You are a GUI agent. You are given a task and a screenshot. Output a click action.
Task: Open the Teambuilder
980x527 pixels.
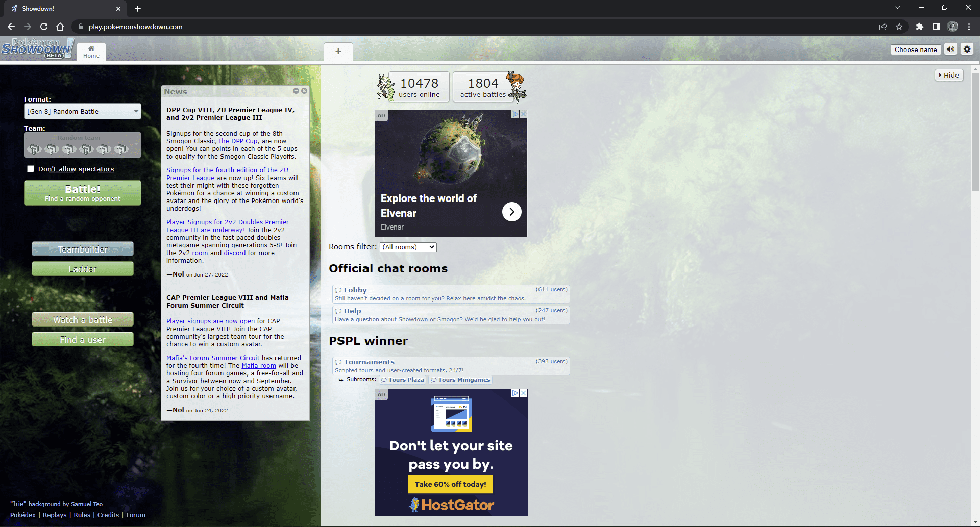[83, 249]
